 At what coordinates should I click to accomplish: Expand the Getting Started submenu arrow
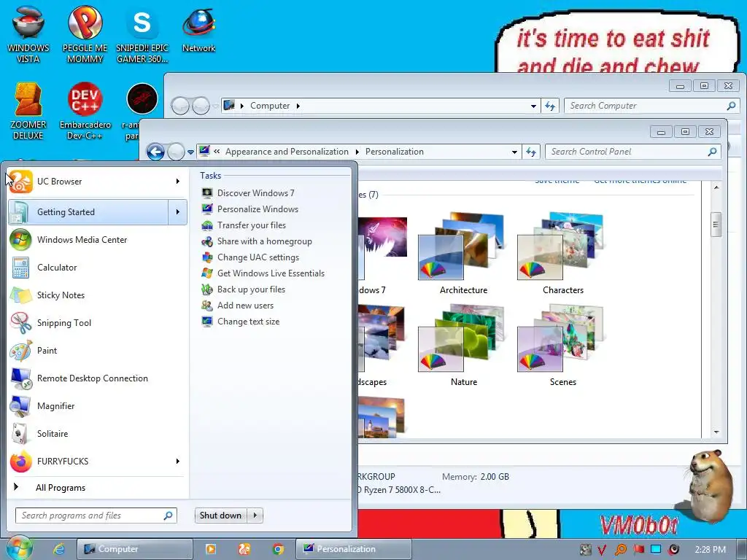[x=178, y=212]
